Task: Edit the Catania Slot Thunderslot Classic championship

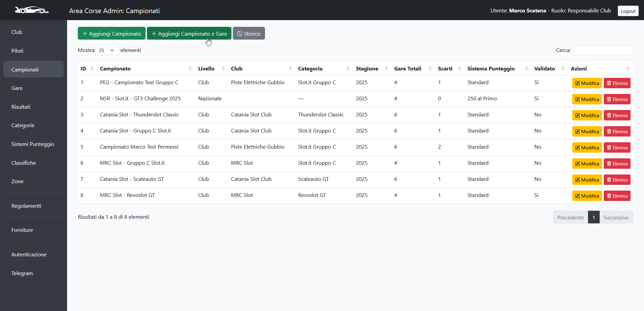Action: pyautogui.click(x=587, y=115)
